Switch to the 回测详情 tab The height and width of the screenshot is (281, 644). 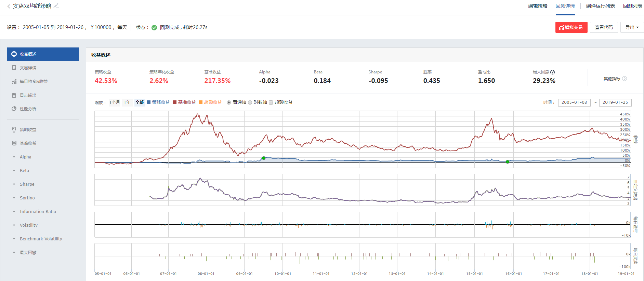[565, 6]
